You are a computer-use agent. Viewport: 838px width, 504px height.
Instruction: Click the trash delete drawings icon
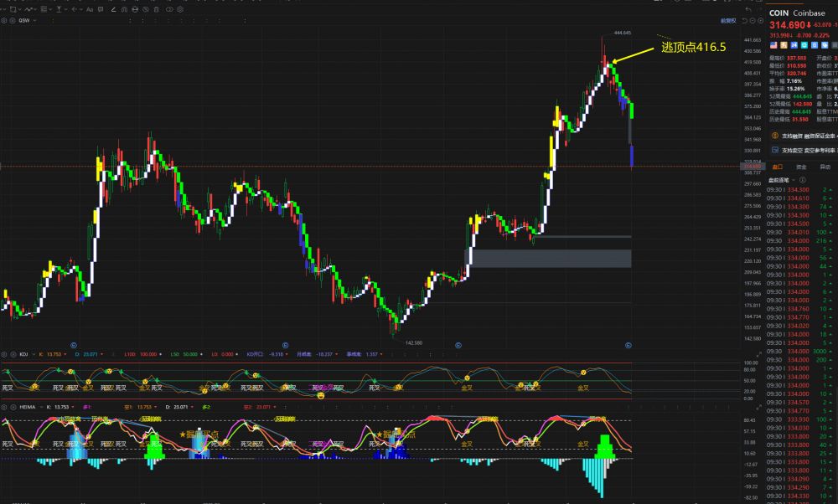pyautogui.click(x=157, y=9)
